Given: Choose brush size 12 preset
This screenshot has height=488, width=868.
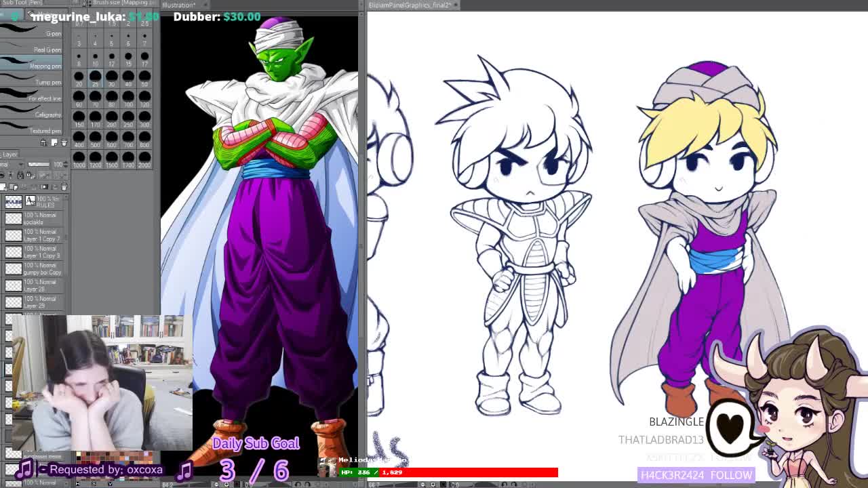Looking at the screenshot, I should [x=111, y=60].
